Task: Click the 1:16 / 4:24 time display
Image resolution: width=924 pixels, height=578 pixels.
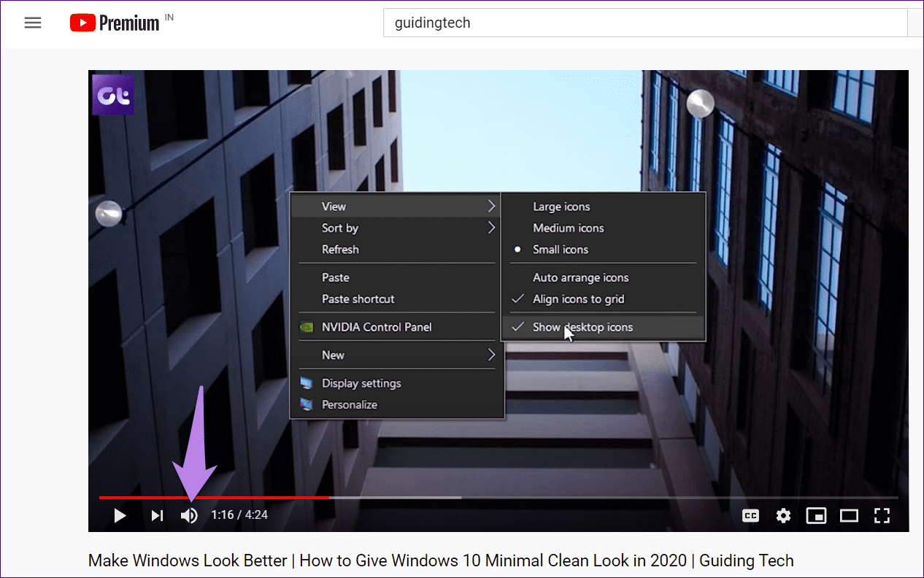Action: pyautogui.click(x=239, y=515)
